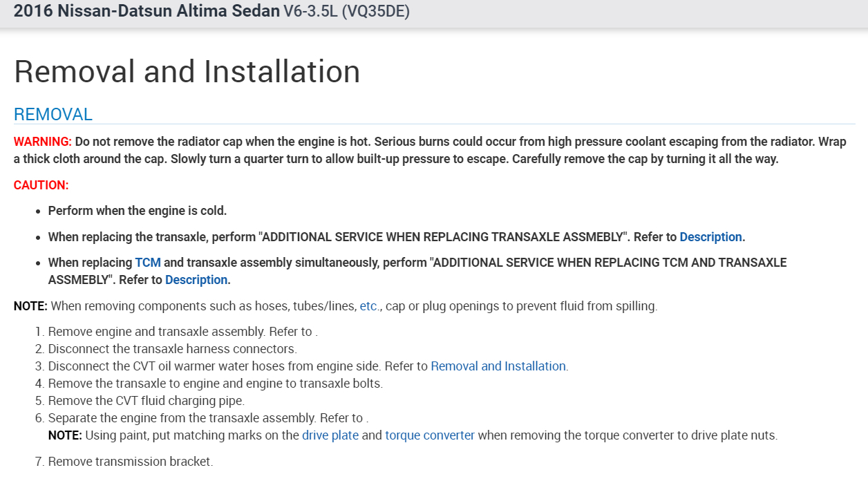The height and width of the screenshot is (490, 868).
Task: Open the torque converter link
Action: tap(430, 435)
